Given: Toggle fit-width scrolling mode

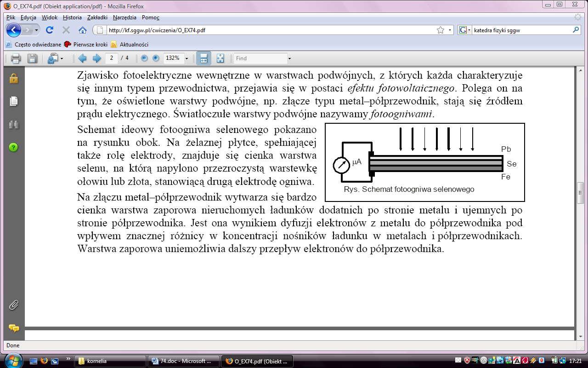Looking at the screenshot, I should pyautogui.click(x=204, y=58).
